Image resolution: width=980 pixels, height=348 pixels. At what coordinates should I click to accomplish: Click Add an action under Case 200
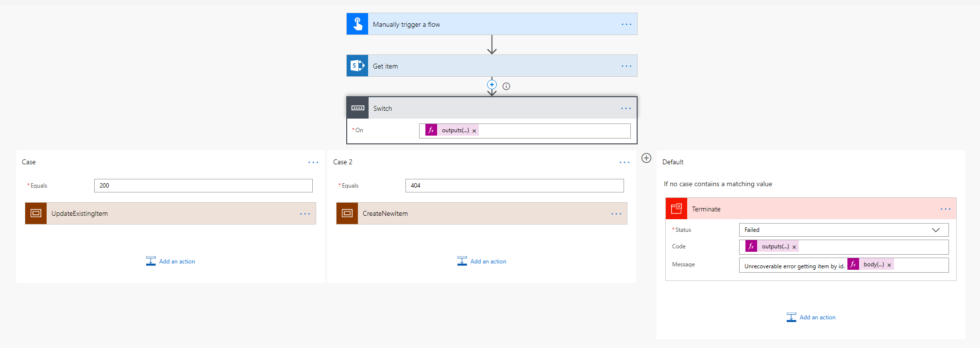170,261
